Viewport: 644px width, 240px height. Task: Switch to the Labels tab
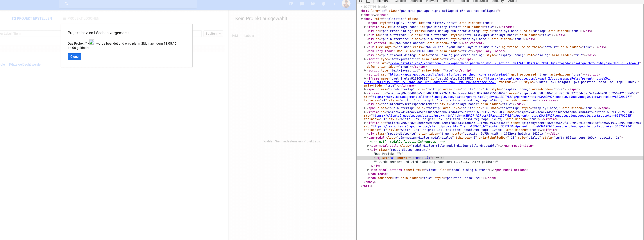click(249, 36)
